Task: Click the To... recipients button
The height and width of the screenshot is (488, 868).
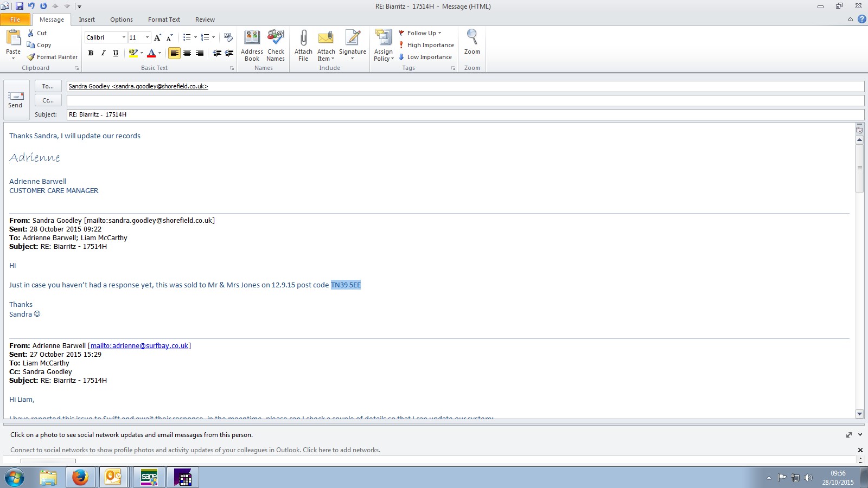Action: pos(48,86)
